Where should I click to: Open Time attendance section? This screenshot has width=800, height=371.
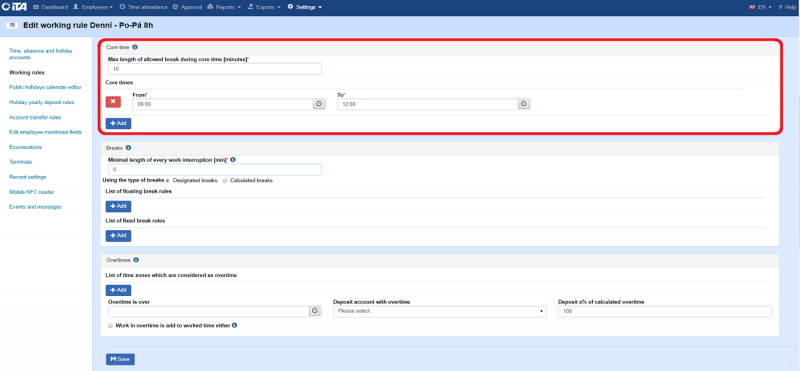[143, 7]
